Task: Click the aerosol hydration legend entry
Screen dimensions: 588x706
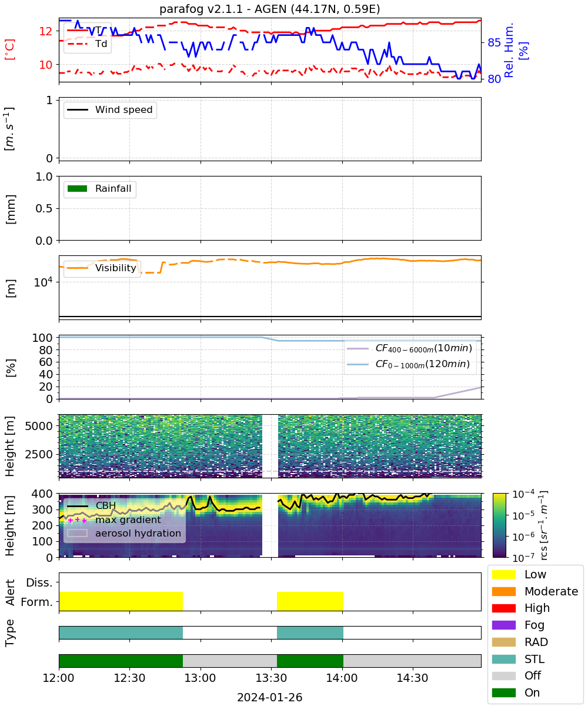Action: 125,533
